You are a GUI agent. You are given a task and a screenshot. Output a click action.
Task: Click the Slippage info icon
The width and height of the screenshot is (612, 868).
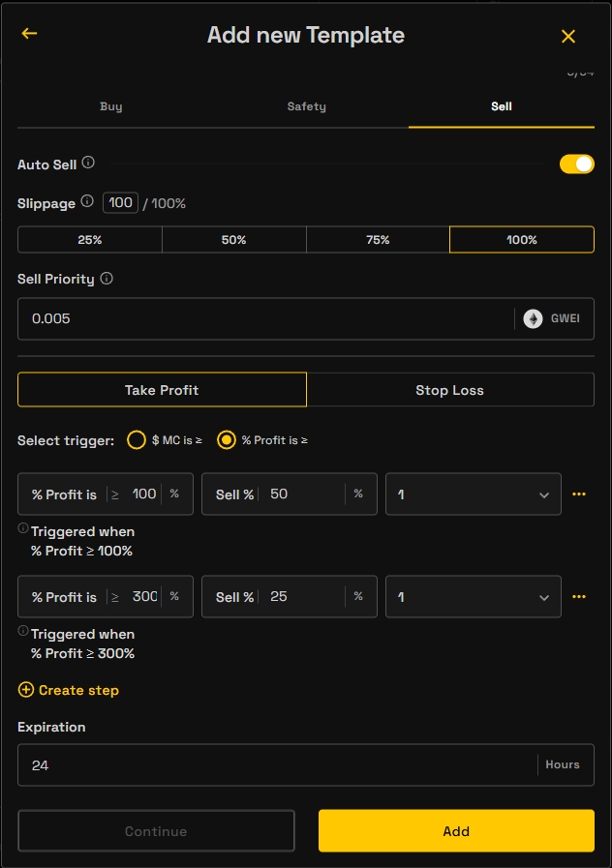[87, 202]
